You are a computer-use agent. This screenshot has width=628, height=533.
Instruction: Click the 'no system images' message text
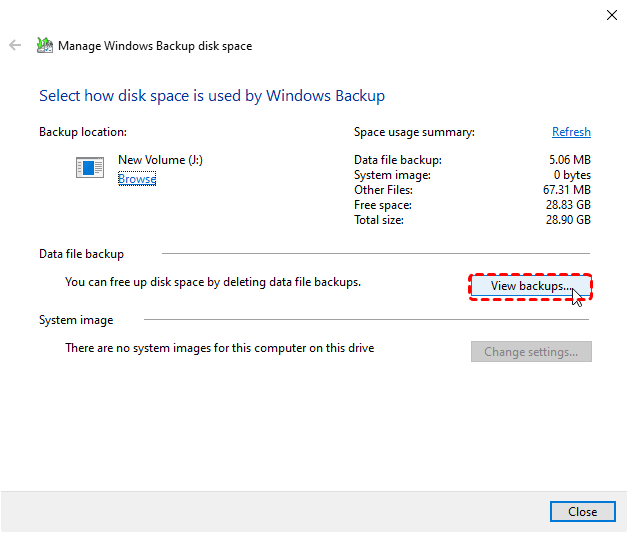coord(219,348)
